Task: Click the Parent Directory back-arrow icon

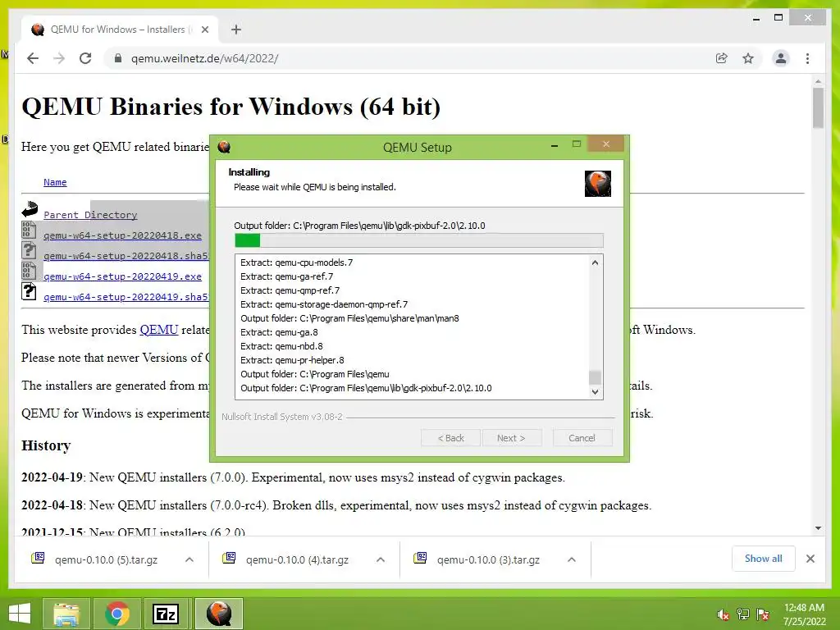Action: coord(30,209)
